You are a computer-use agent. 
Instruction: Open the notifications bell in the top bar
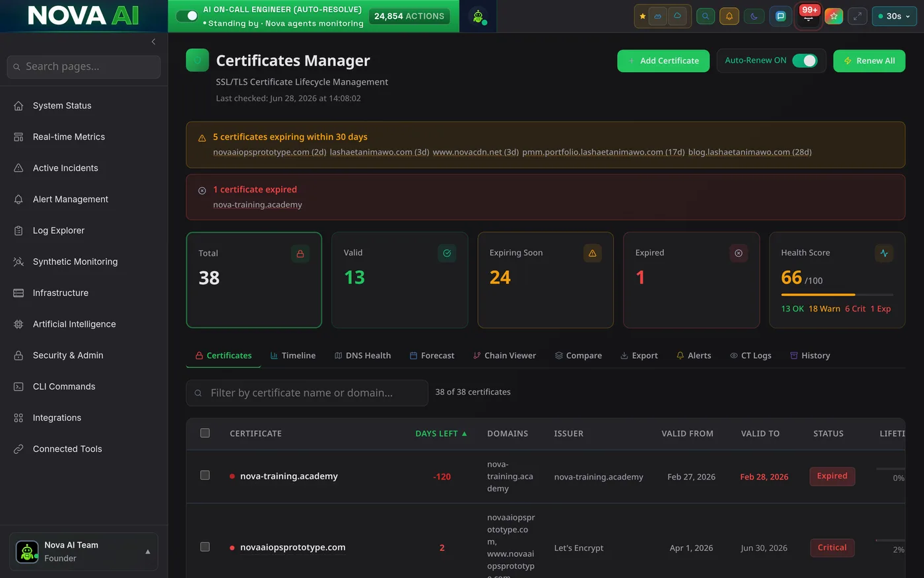pyautogui.click(x=729, y=17)
